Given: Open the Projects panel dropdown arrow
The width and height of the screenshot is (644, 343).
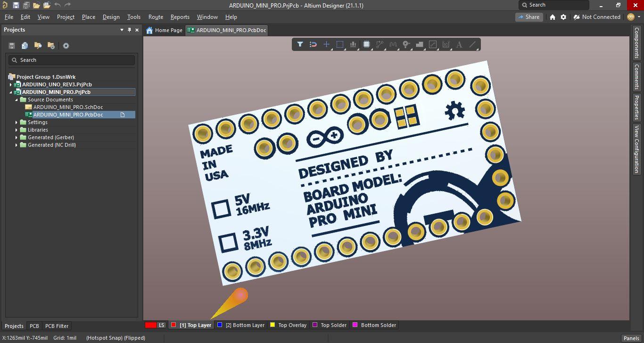Looking at the screenshot, I should coord(122,30).
